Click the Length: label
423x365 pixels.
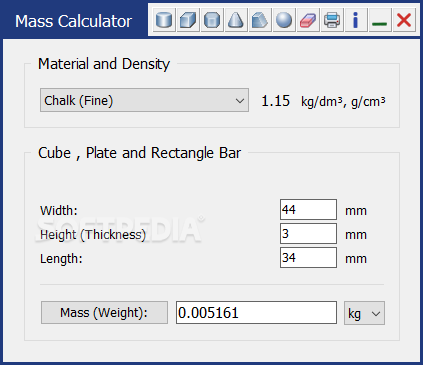click(x=61, y=259)
